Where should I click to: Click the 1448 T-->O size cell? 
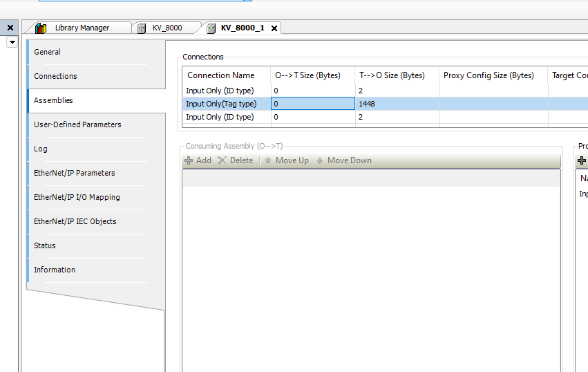(x=397, y=104)
